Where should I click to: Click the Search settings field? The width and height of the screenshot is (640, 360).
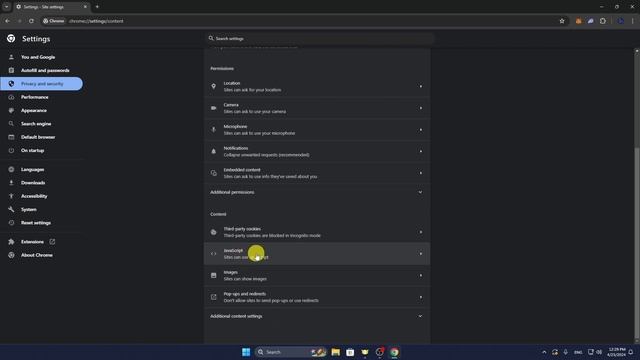pyautogui.click(x=320, y=38)
